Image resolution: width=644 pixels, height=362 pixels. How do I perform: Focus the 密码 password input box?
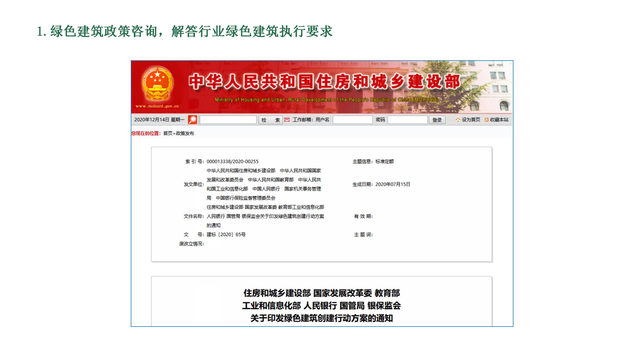[x=407, y=120]
